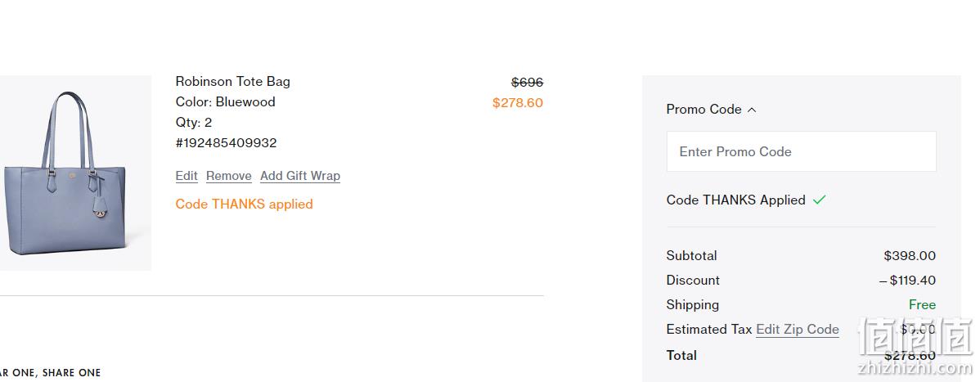980x382 pixels.
Task: Open the Bluewood tote bag product image
Action: (x=75, y=173)
